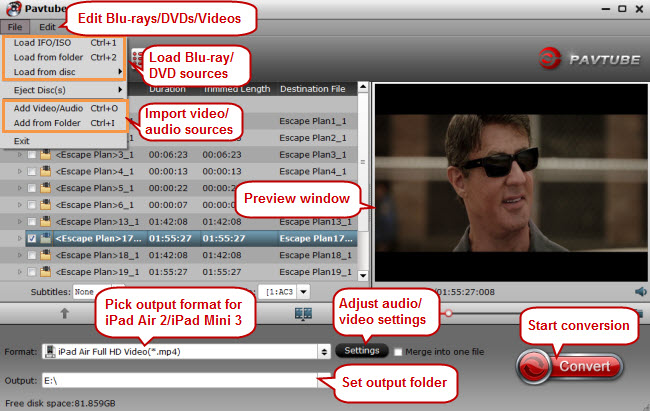Choose Add from Folder menu entry

(x=65, y=123)
